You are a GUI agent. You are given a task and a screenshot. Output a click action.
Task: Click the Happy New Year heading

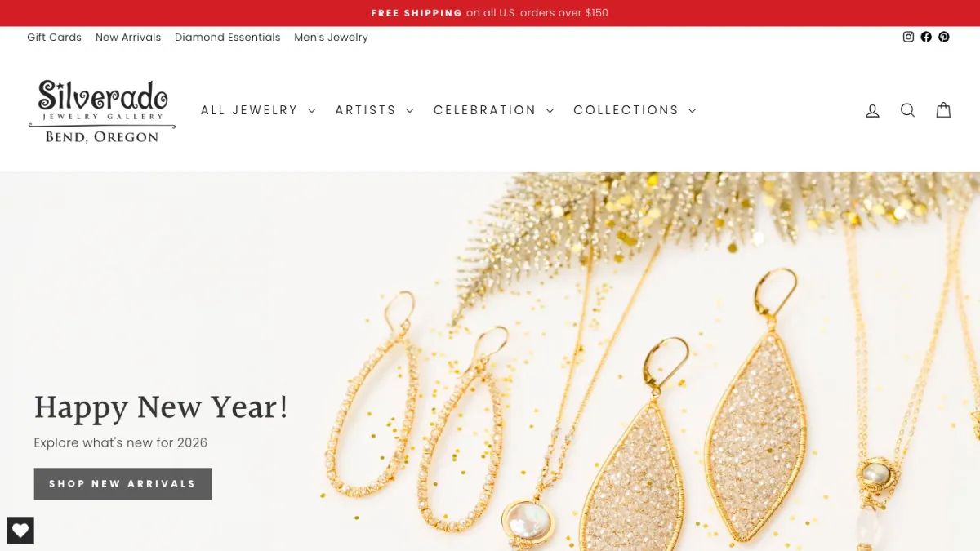161,407
